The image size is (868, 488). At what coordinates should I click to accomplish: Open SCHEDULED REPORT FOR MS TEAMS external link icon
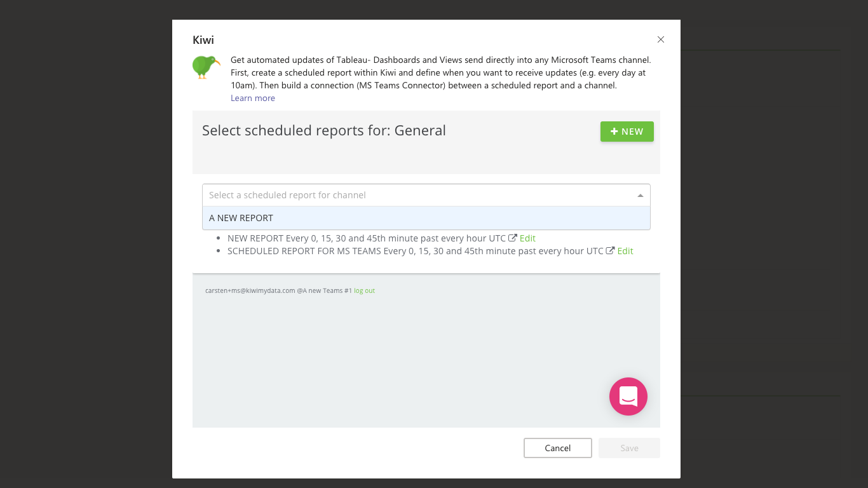(x=610, y=251)
